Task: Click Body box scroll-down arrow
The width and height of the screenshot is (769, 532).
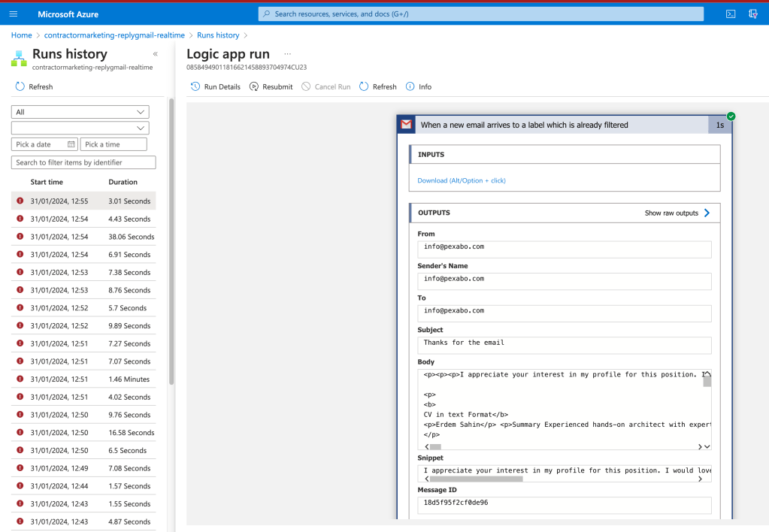Action: coord(707,446)
